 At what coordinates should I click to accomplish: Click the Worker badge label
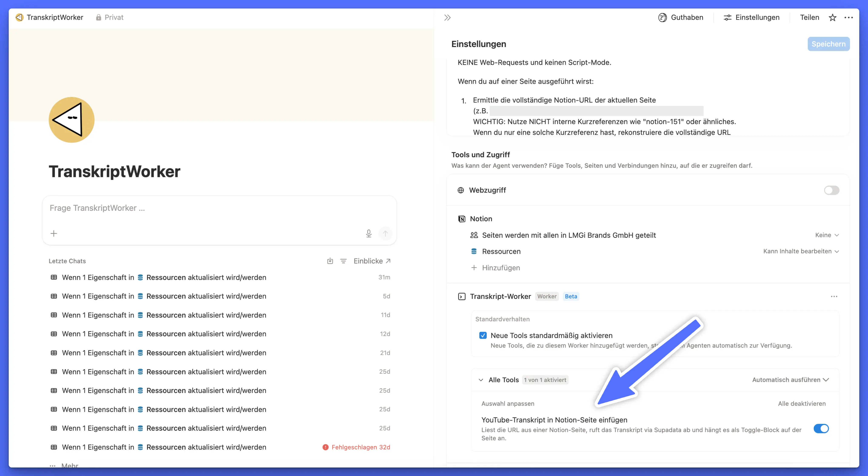[547, 296]
